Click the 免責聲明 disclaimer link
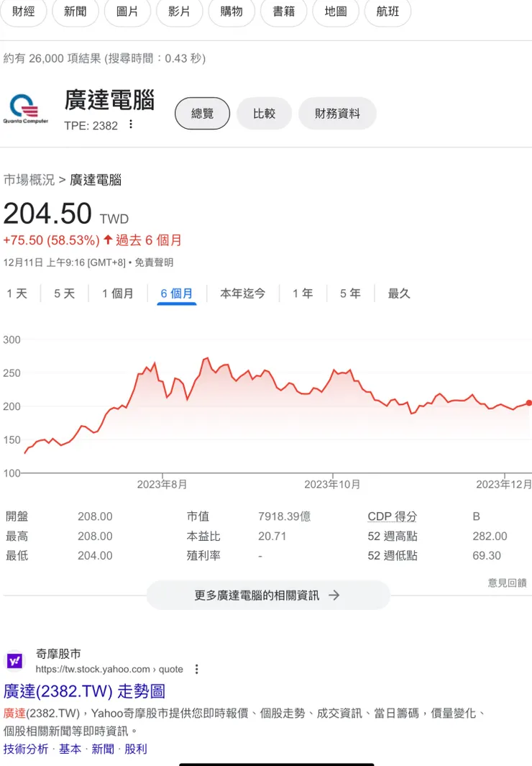 pyautogui.click(x=154, y=263)
